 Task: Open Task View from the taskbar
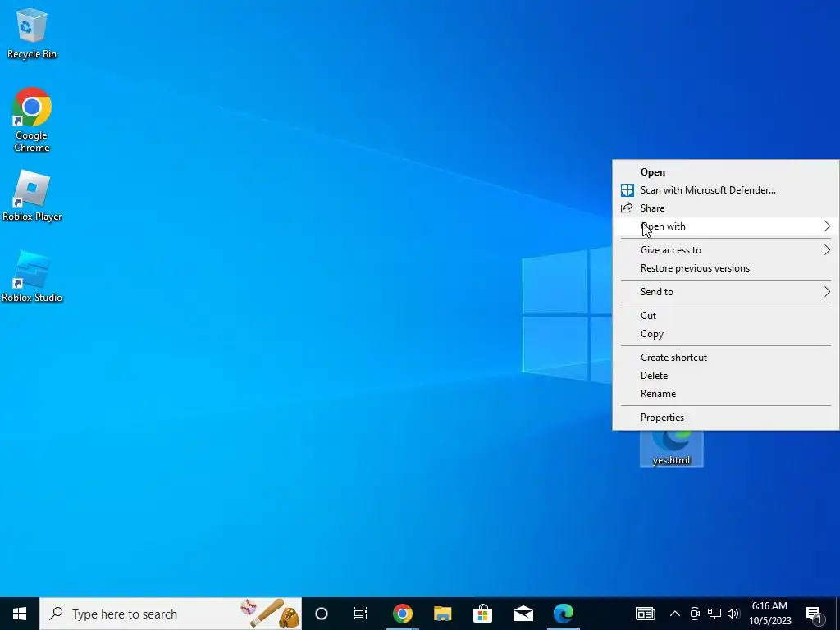[x=361, y=614]
